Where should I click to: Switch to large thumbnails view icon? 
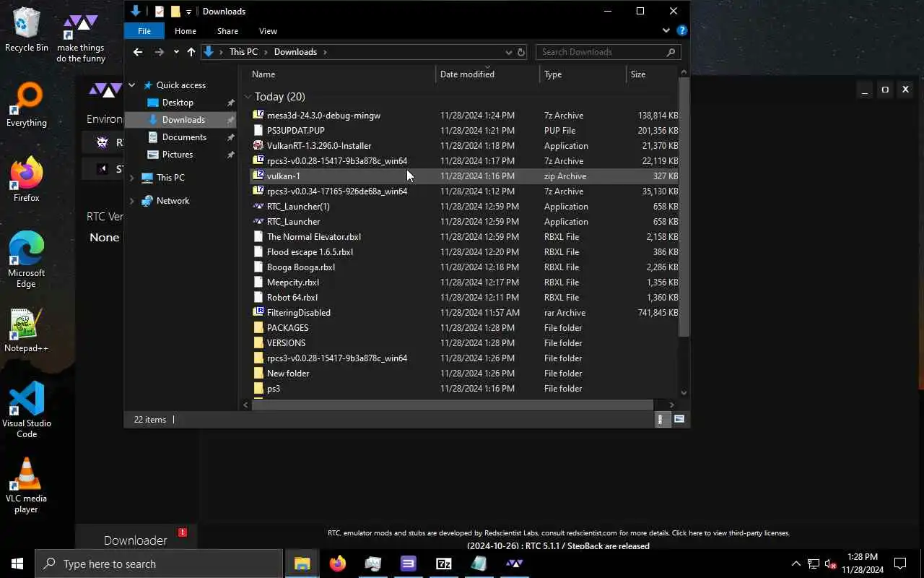coord(679,419)
